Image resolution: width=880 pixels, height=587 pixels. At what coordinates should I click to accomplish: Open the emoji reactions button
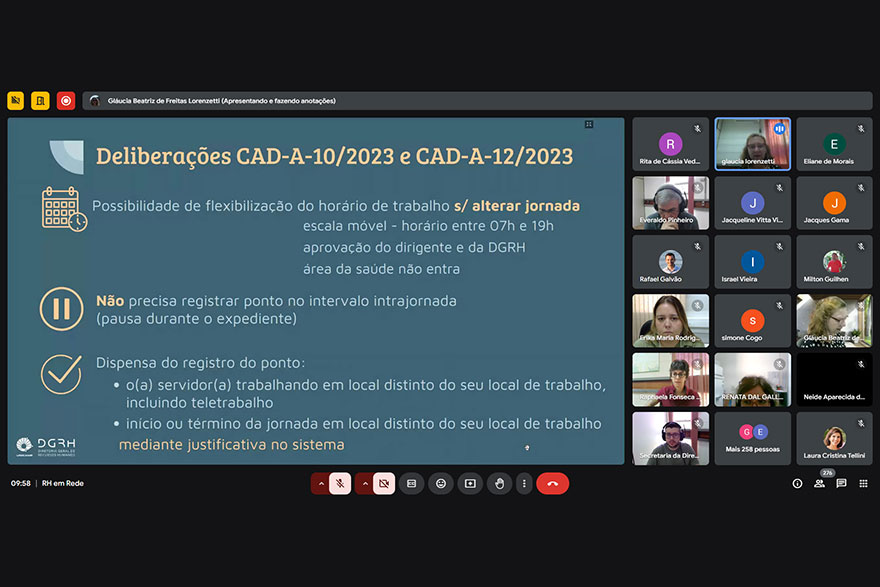point(441,483)
